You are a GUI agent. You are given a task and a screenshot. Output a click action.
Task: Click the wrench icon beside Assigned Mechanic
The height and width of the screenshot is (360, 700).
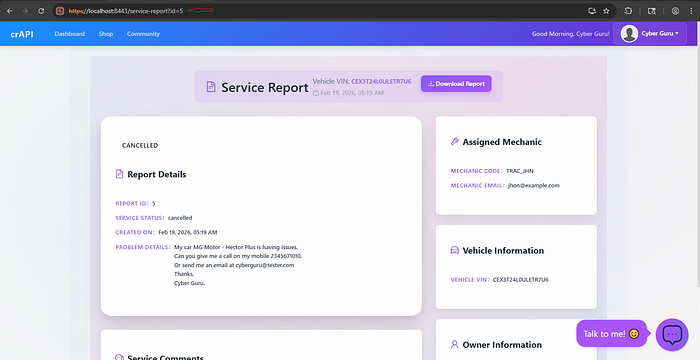coord(454,142)
